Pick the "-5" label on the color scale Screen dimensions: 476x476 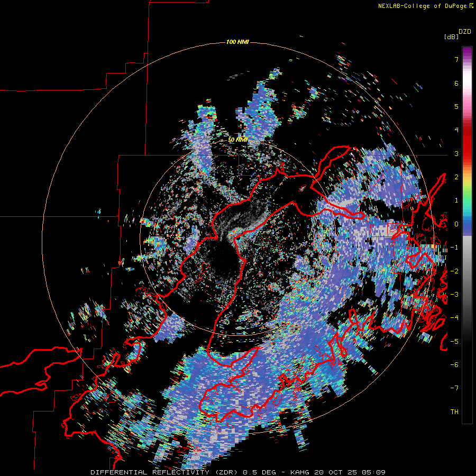click(454, 341)
